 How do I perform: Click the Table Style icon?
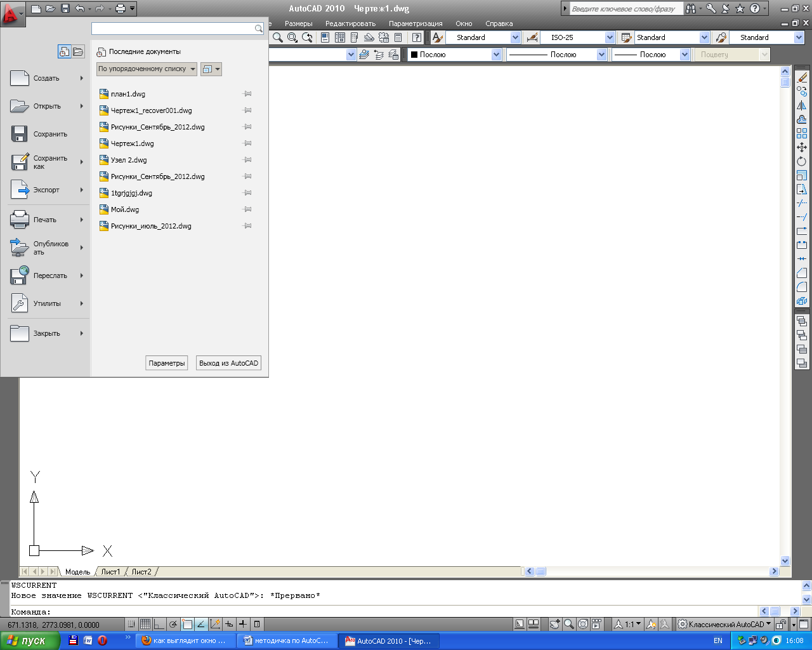pyautogui.click(x=626, y=37)
